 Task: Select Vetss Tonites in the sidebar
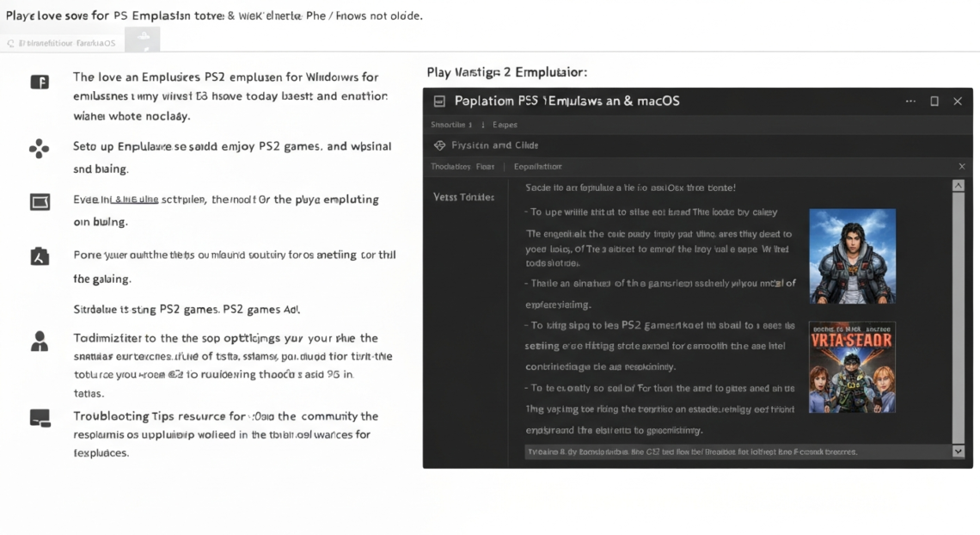coord(463,198)
